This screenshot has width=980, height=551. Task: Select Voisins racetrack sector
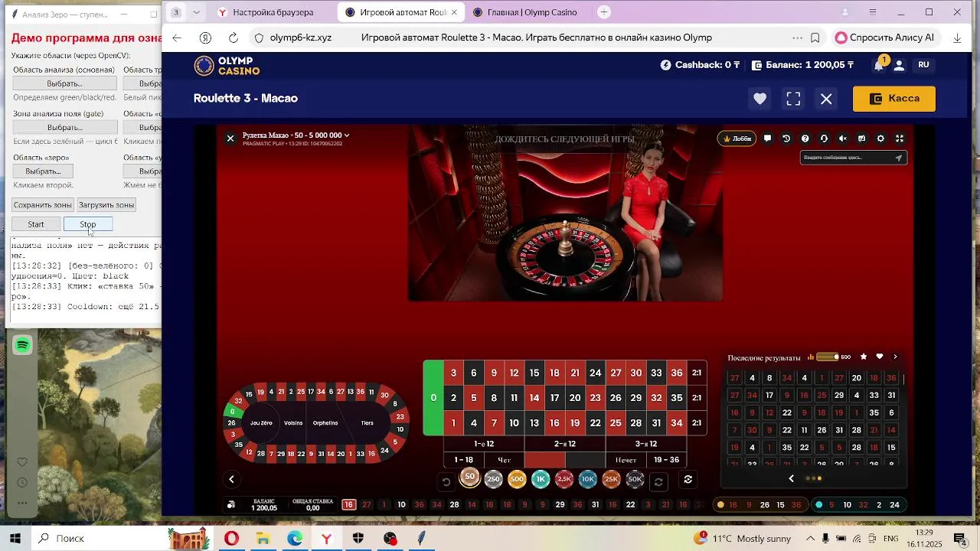click(x=293, y=423)
